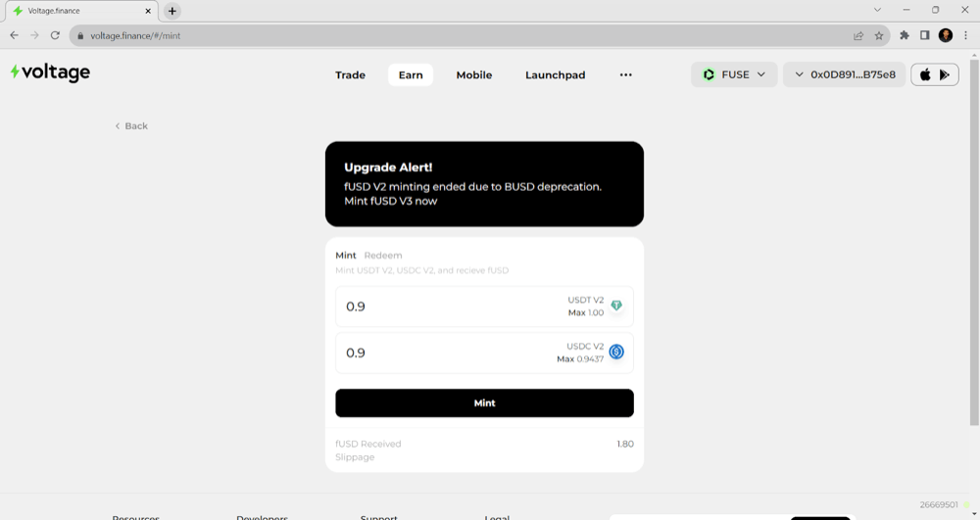Screen dimensions: 980x520
Task: Click the black Mint button
Action: pos(484,403)
